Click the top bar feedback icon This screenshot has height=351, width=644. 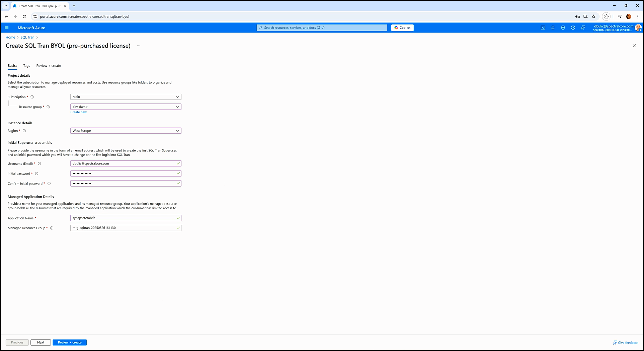click(x=583, y=28)
